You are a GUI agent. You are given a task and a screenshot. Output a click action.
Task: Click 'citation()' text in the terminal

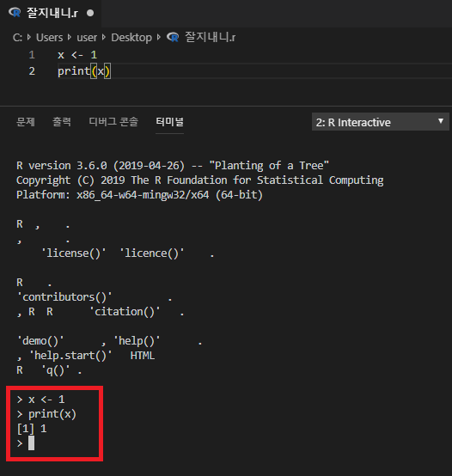pyautogui.click(x=125, y=312)
